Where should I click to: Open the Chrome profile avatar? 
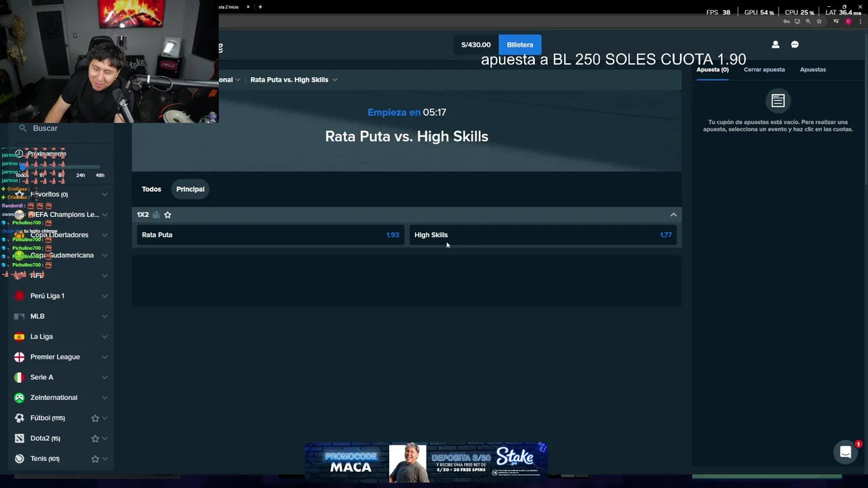(848, 22)
